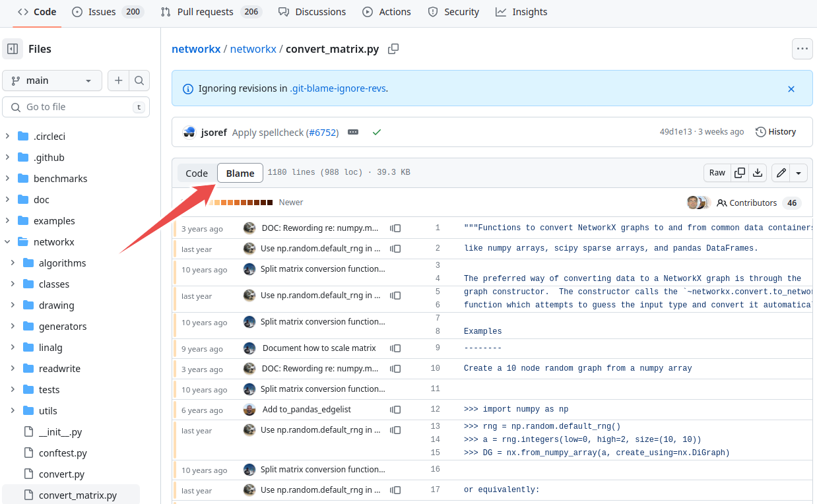Click author avatar in Document how to scale matrix row
817x504 pixels.
click(x=249, y=348)
